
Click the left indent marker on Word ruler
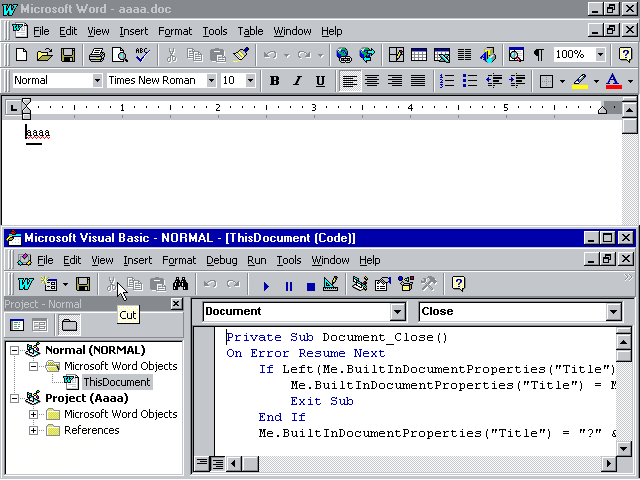point(26,116)
